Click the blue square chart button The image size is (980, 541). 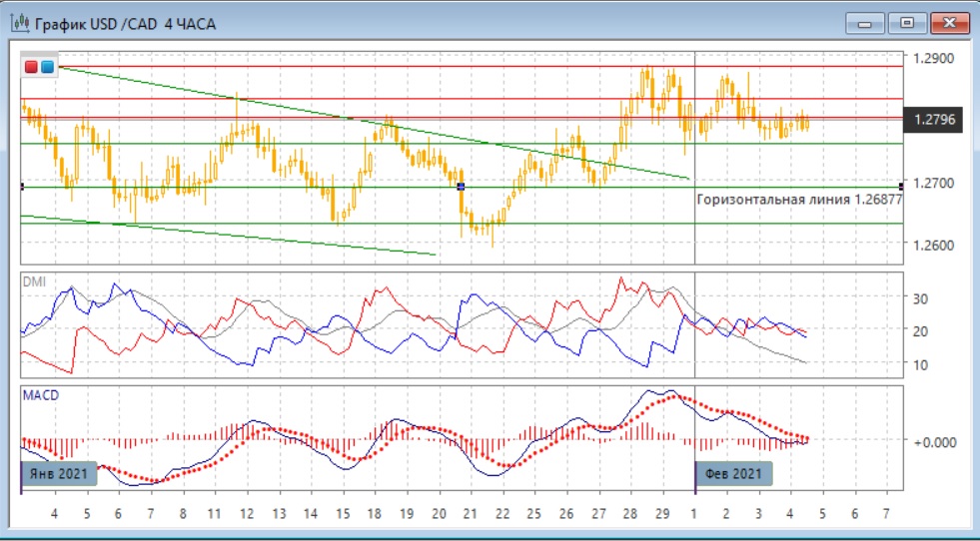(x=46, y=67)
